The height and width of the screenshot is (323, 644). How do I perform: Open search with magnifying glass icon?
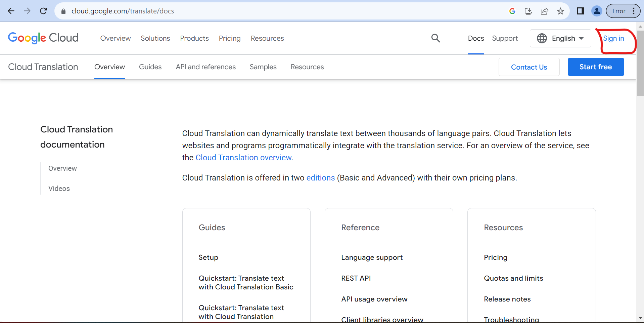(435, 38)
